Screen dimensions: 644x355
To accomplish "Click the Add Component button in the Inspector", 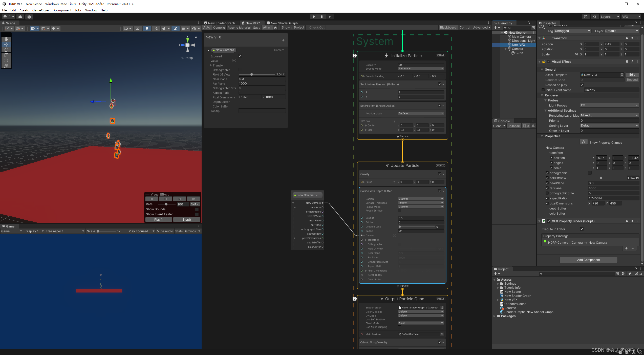I will pos(588,260).
